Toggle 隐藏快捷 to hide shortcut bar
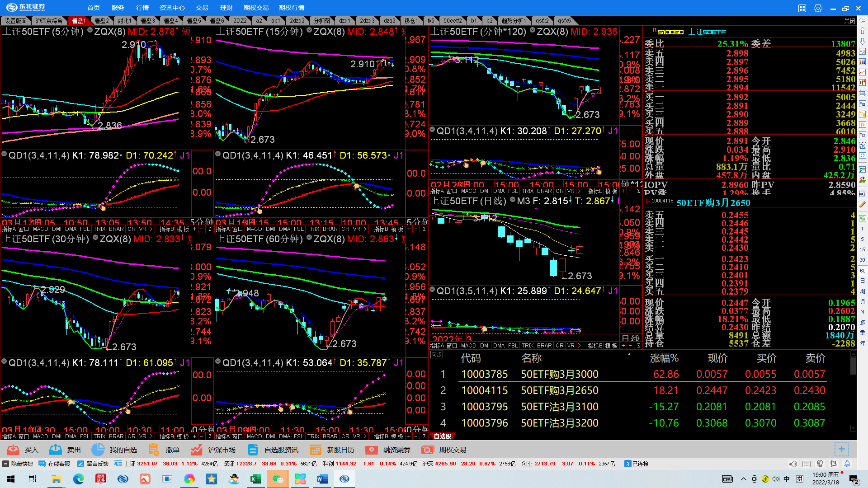The image size is (868, 488). tap(18, 464)
